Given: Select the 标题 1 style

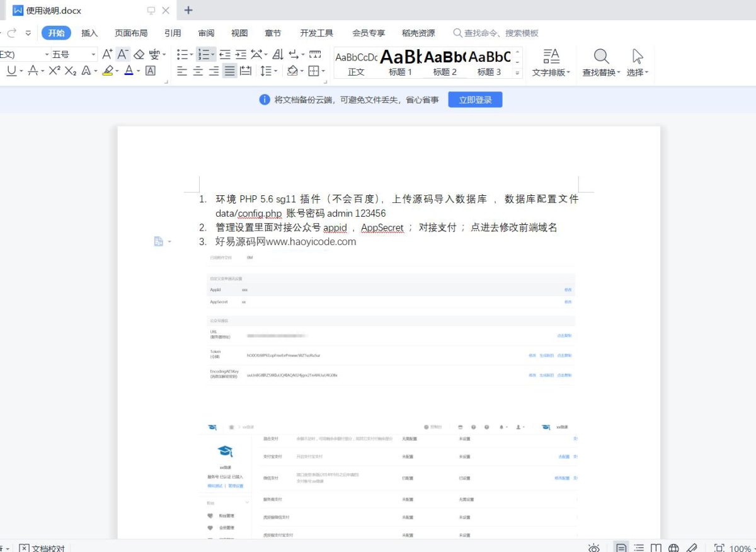Looking at the screenshot, I should coord(401,62).
